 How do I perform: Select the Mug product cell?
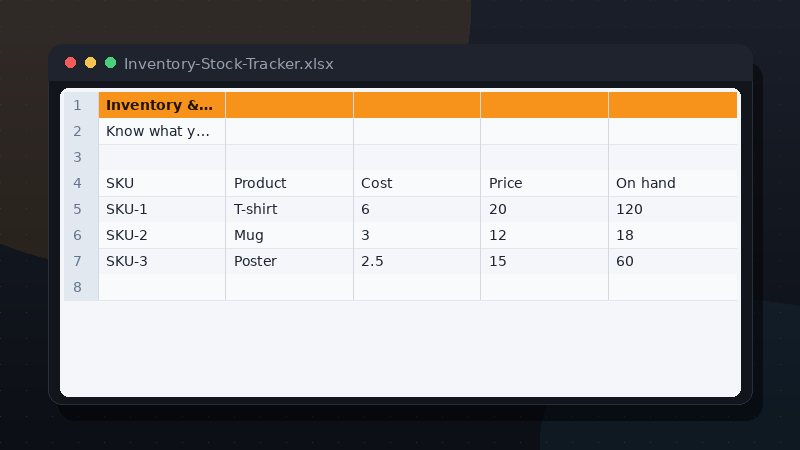[x=289, y=235]
